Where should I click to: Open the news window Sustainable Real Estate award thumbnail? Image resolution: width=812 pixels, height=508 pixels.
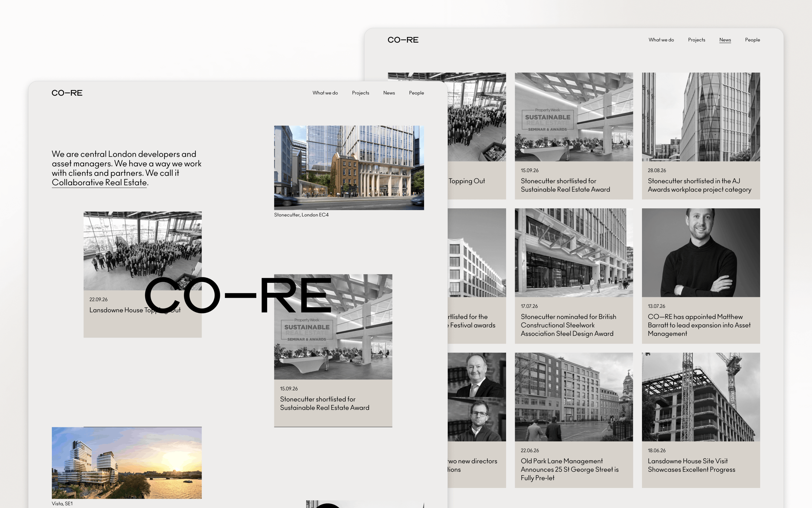pos(574,117)
